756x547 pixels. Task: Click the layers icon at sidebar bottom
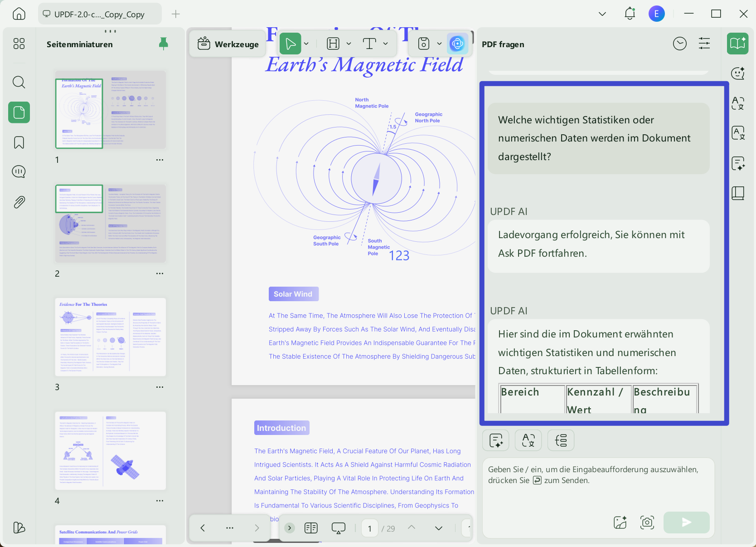(x=19, y=527)
